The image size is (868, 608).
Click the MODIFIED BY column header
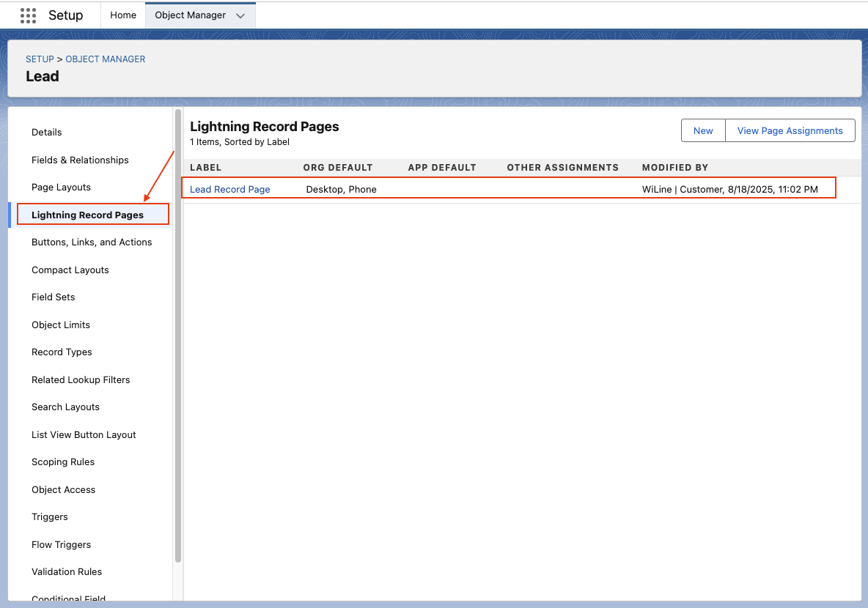(675, 168)
